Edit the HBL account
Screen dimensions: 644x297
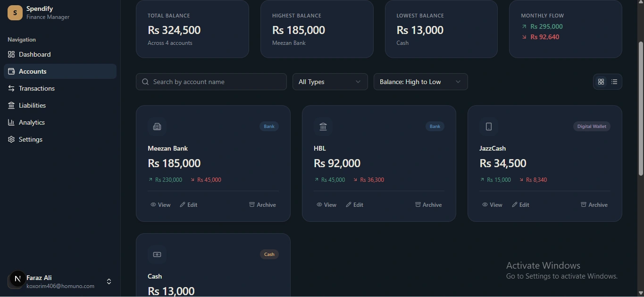tap(355, 205)
